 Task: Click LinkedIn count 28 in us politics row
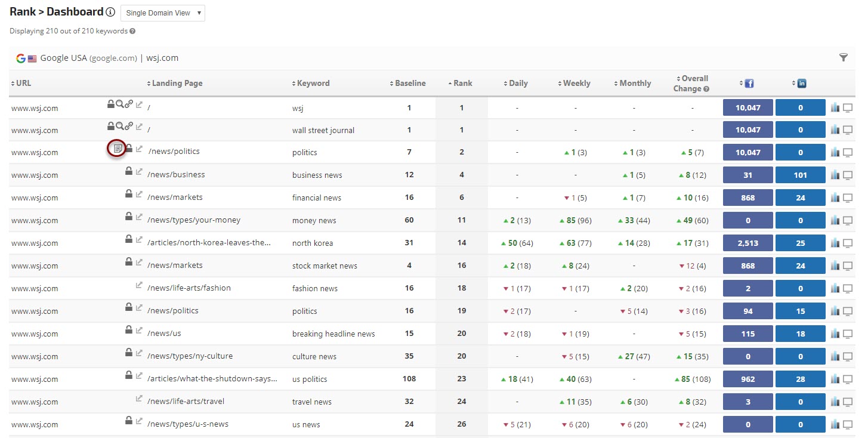click(x=801, y=380)
